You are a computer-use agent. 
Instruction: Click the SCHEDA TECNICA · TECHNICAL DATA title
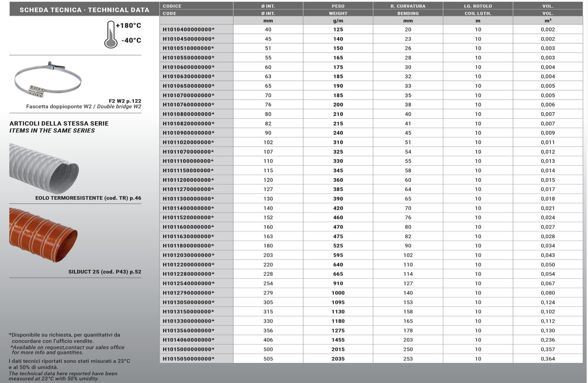tap(84, 10)
